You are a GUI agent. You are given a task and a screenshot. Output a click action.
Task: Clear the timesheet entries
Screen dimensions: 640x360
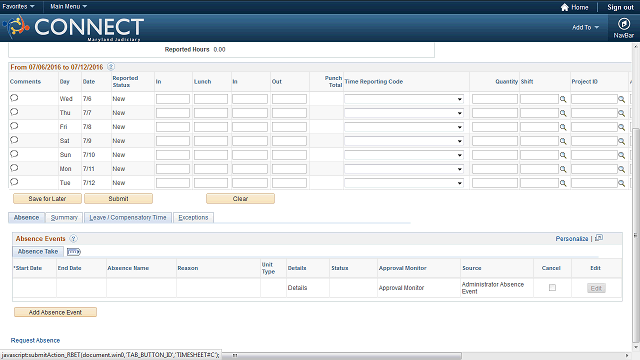click(240, 198)
